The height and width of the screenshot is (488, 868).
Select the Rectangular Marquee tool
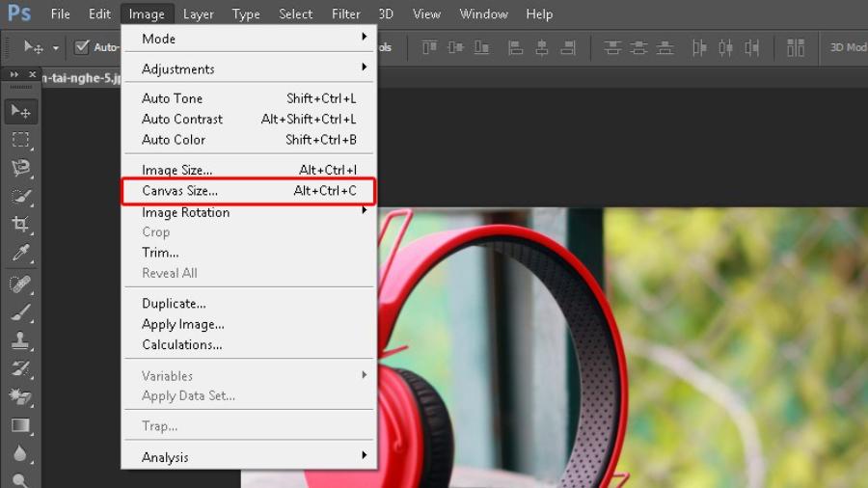click(x=20, y=140)
